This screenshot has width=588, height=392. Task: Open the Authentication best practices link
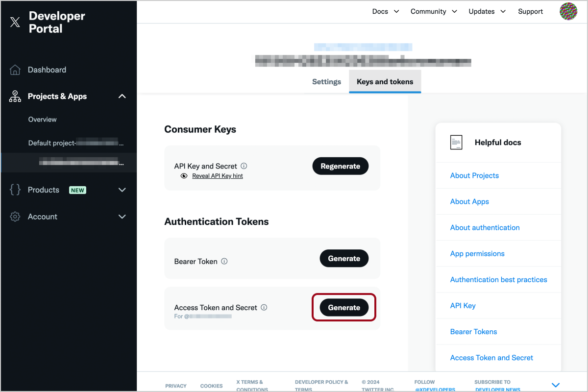pyautogui.click(x=498, y=280)
